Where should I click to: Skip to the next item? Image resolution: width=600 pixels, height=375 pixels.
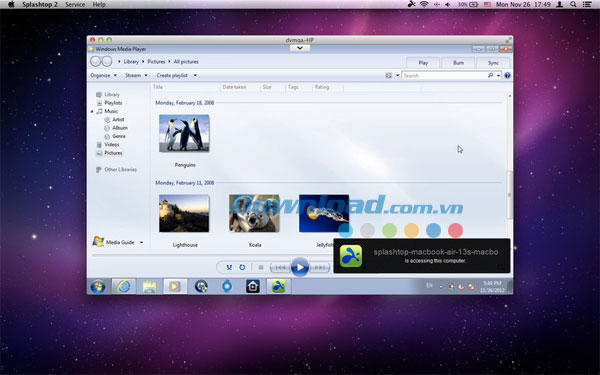click(x=319, y=267)
